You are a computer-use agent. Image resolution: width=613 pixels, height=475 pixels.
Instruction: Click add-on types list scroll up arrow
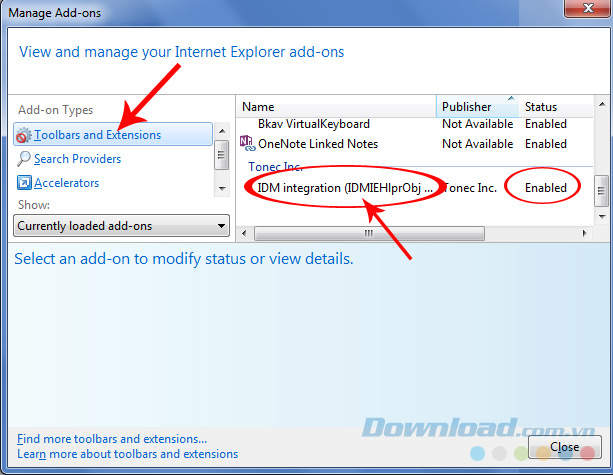(x=222, y=131)
